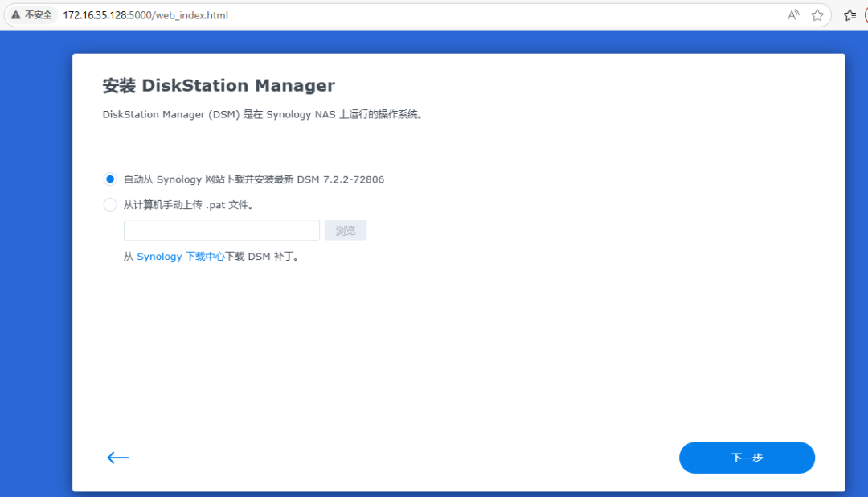This screenshot has width=868, height=497.
Task: Click the label text 从计算机手动上传 .pat 文件
Action: click(189, 205)
